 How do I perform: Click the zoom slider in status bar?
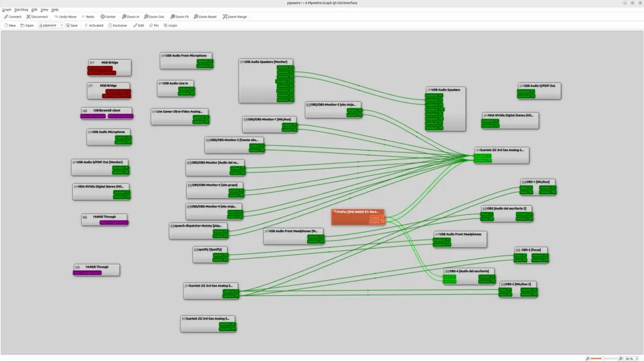coord(602,358)
